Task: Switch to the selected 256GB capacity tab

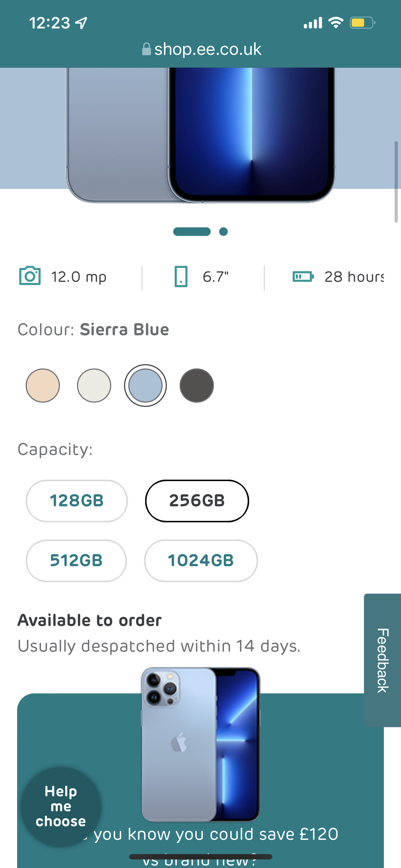Action: (197, 501)
